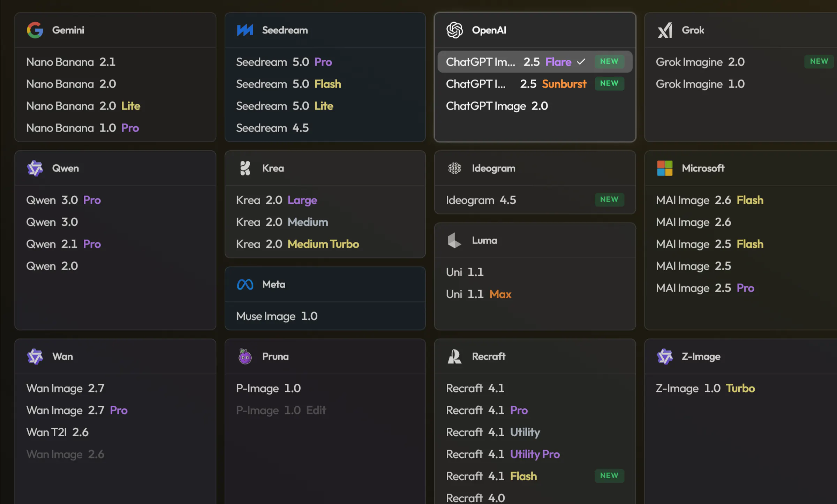This screenshot has height=504, width=837.
Task: Click the checkmark next to Flare
Action: pos(581,62)
